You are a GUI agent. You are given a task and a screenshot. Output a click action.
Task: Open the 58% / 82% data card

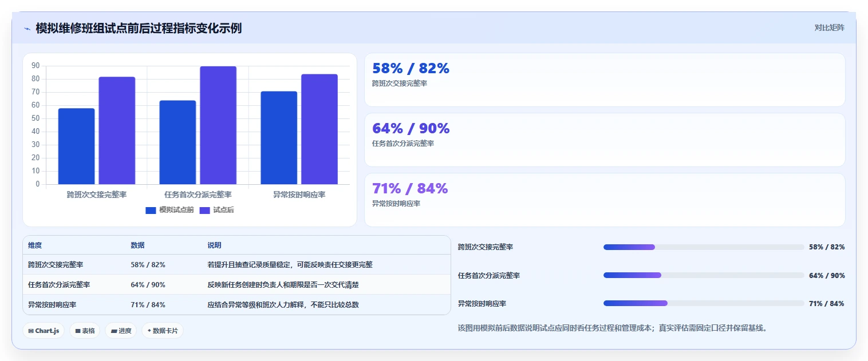point(605,80)
